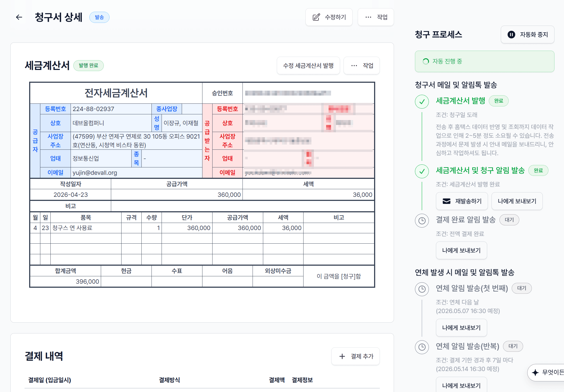The height and width of the screenshot is (392, 564).
Task: Click the 재발송하기 envelope button
Action: coord(462,201)
